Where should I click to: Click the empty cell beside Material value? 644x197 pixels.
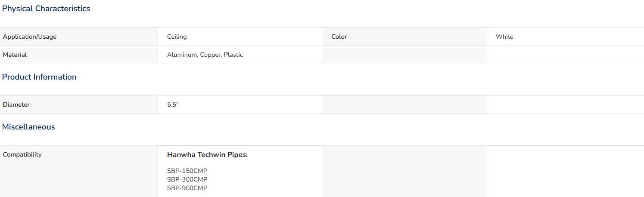(404, 55)
